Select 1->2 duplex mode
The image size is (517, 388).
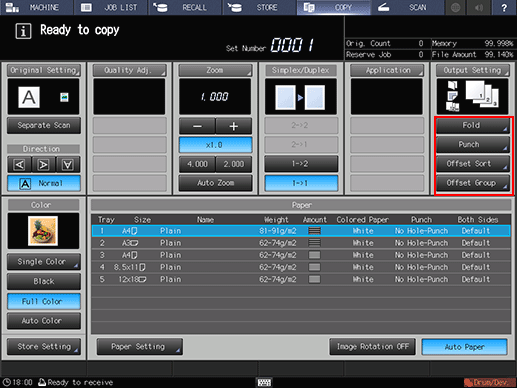tap(301, 164)
